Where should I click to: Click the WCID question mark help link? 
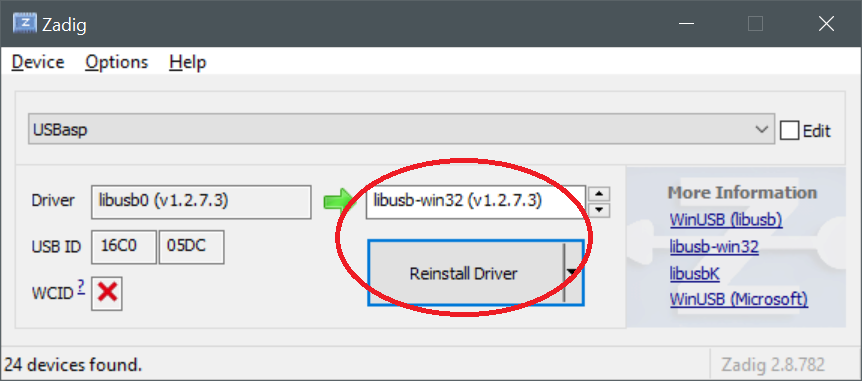81,287
